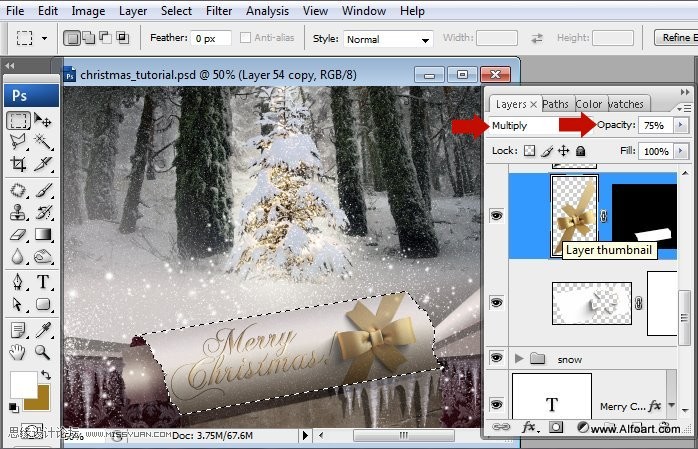Toggle the Anti-alias checkbox
Screen dimensions: 698x449
pyautogui.click(x=245, y=38)
